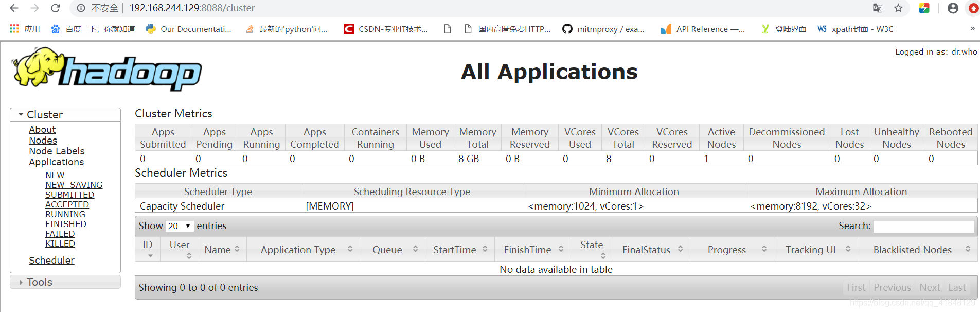The height and width of the screenshot is (312, 980).
Task: Sort table by FinalStatus column
Action: tap(651, 249)
